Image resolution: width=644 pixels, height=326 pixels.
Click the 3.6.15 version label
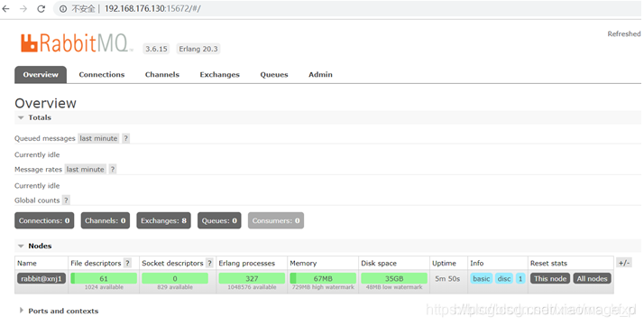coord(156,49)
